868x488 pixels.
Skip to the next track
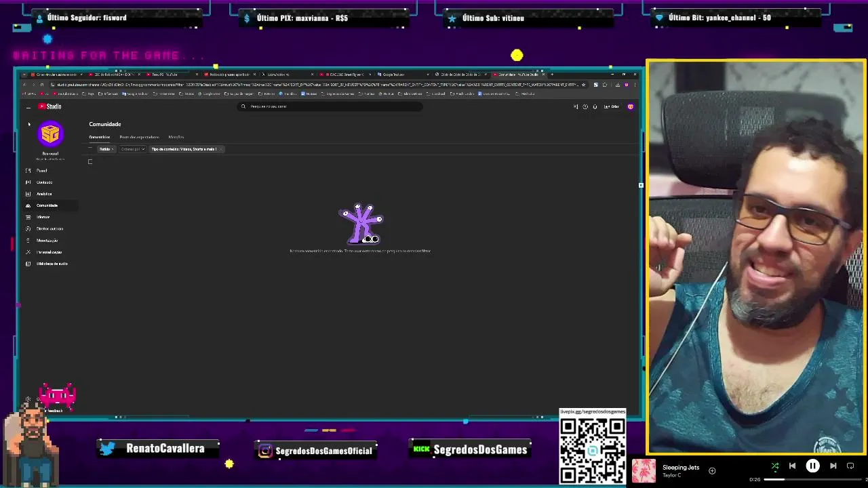(833, 466)
